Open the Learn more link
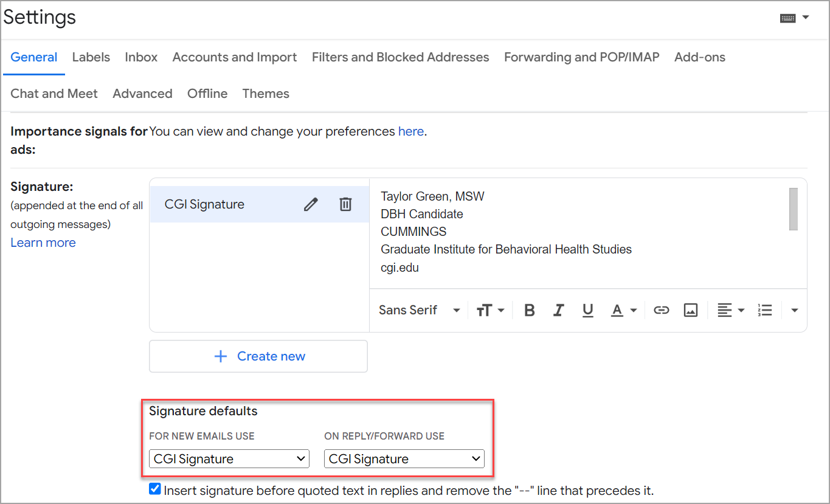830x504 pixels. click(x=43, y=242)
